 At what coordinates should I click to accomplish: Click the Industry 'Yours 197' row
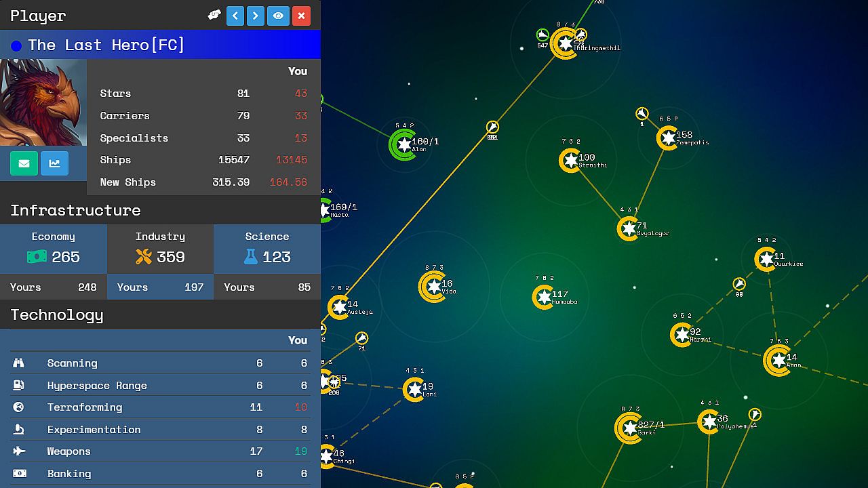coord(160,287)
